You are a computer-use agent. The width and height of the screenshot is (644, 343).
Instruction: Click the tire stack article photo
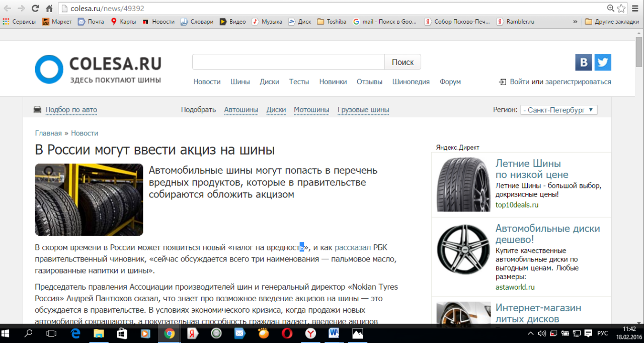coord(89,199)
